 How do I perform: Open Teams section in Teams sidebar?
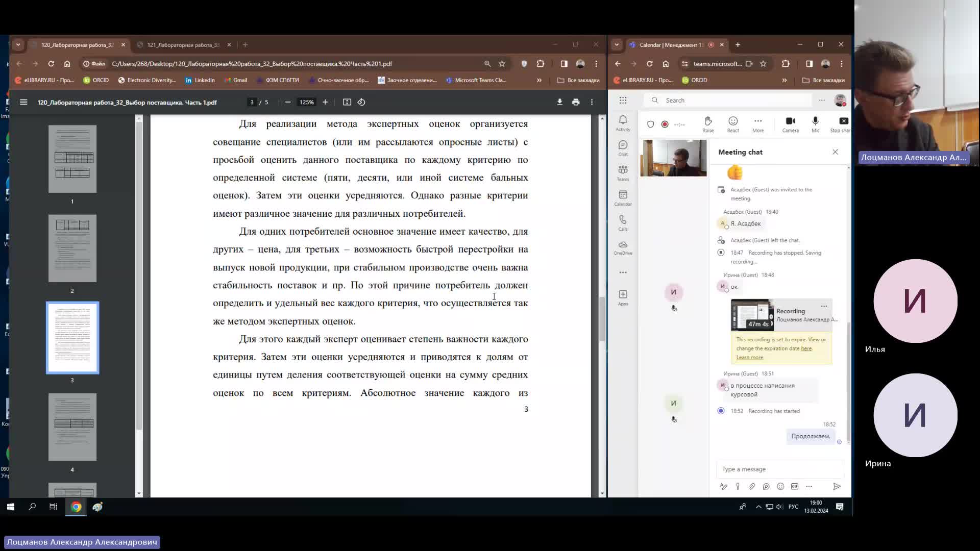click(623, 173)
